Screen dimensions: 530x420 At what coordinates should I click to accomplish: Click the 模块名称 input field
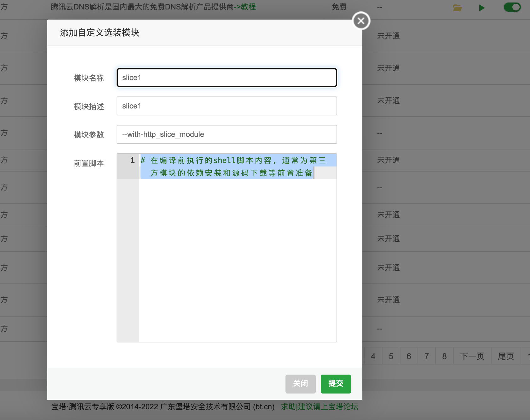pos(227,78)
